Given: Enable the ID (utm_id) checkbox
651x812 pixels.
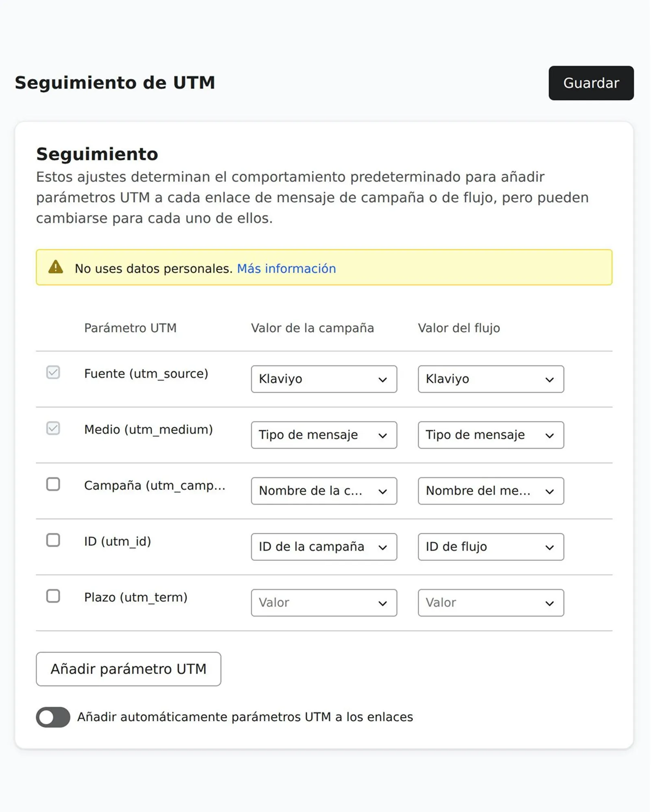Looking at the screenshot, I should point(53,541).
